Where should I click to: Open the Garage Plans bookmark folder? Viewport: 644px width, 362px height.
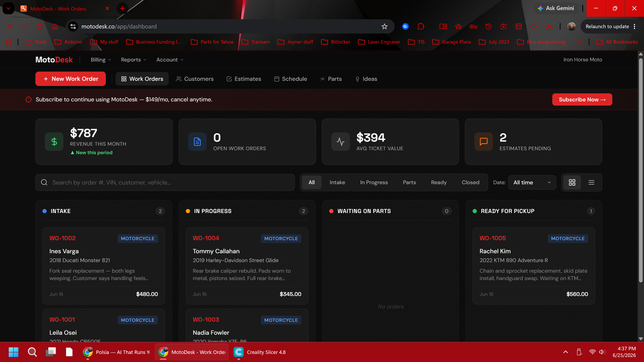pos(451,42)
